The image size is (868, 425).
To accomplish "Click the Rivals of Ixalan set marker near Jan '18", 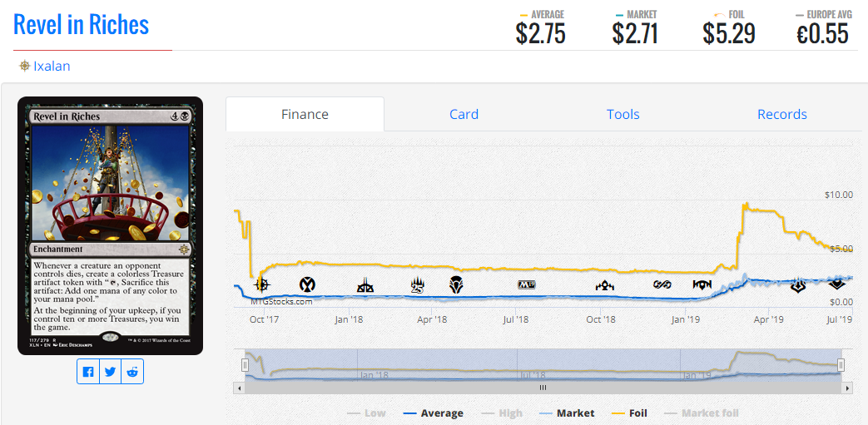I will click(x=365, y=285).
